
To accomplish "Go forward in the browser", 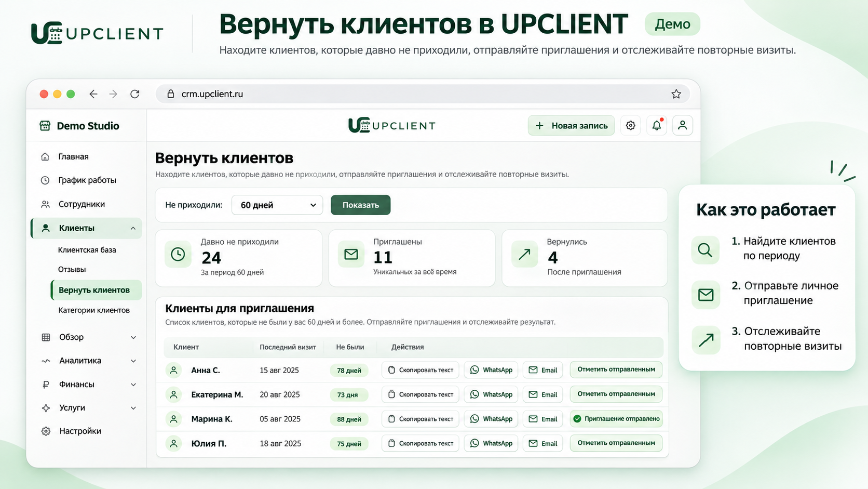I will pos(113,94).
